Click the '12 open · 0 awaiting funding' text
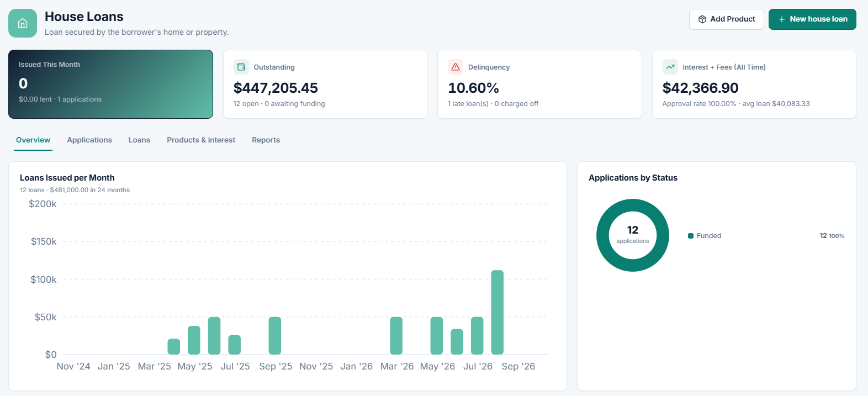868x396 pixels. (279, 104)
